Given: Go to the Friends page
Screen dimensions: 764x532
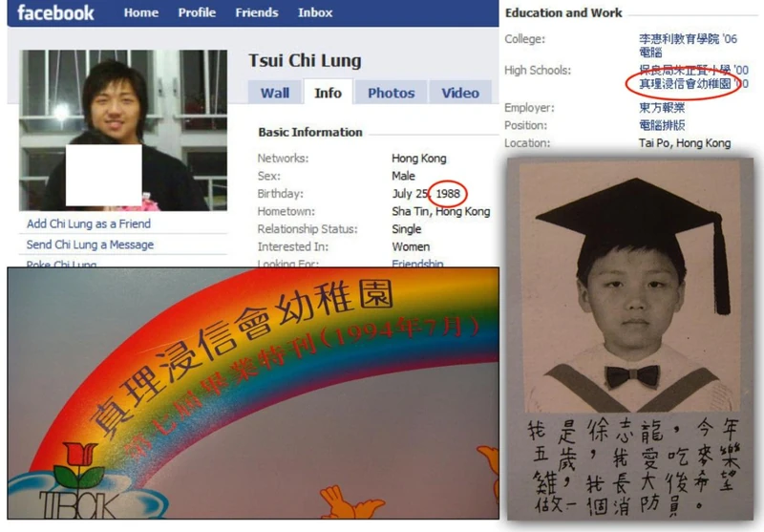Looking at the screenshot, I should [257, 12].
